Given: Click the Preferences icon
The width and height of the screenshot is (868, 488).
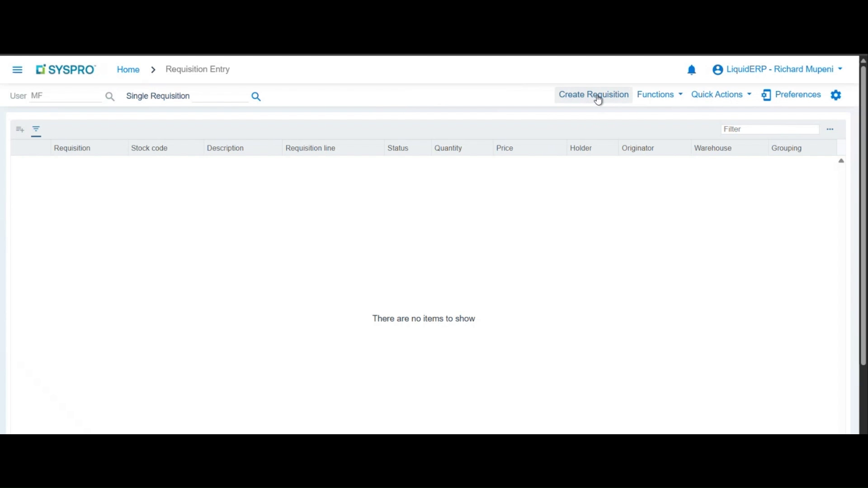Looking at the screenshot, I should pyautogui.click(x=766, y=95).
